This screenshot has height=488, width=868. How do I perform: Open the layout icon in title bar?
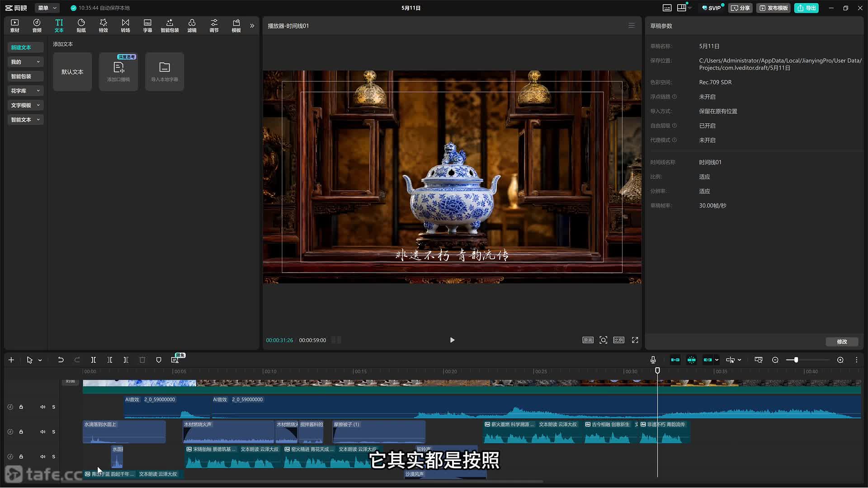tap(682, 8)
